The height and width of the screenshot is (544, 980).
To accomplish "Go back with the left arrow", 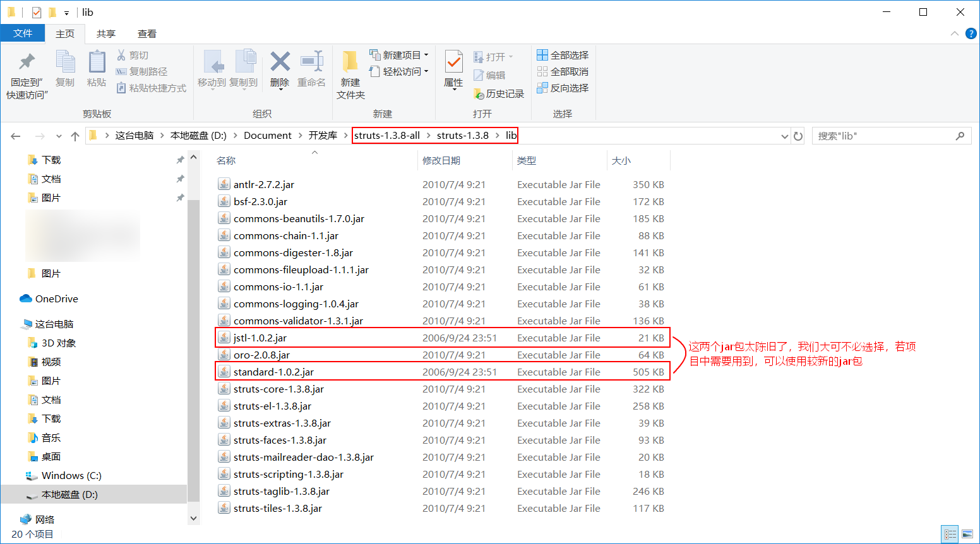I will click(16, 136).
